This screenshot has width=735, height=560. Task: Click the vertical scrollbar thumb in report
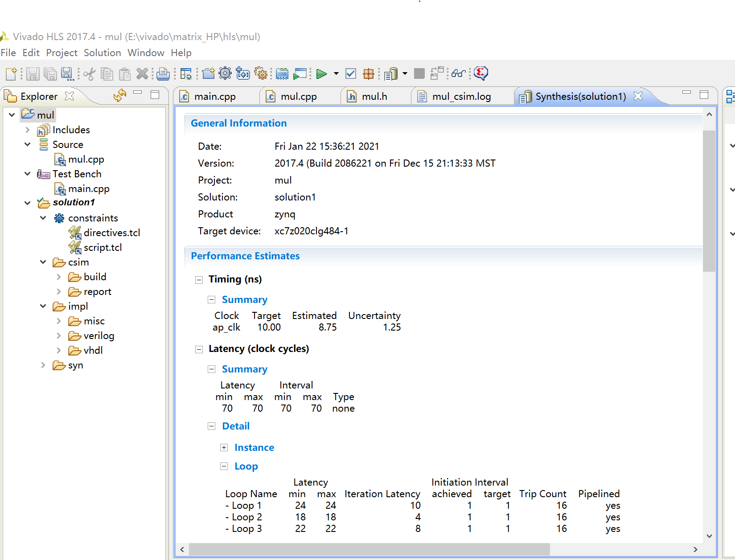(x=709, y=201)
